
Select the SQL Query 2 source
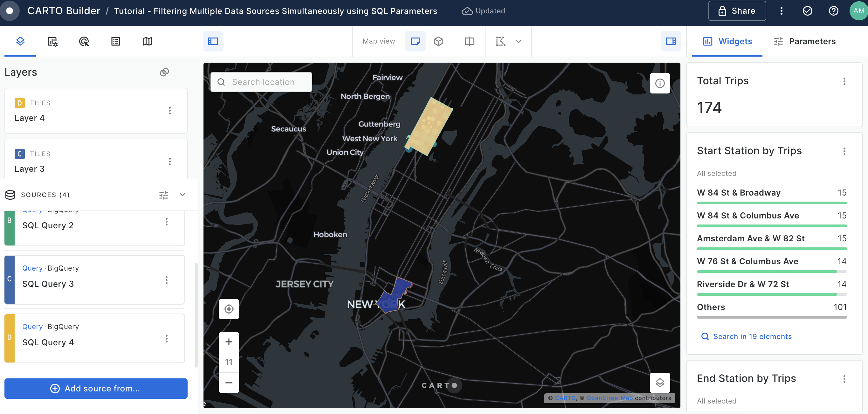click(94, 228)
